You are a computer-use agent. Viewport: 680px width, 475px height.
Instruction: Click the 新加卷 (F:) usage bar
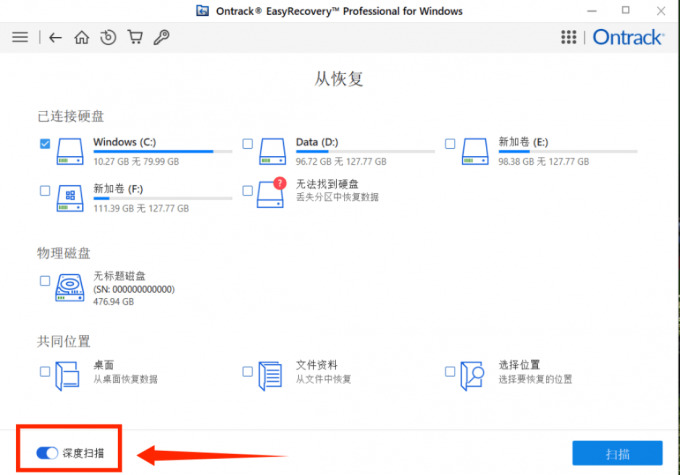click(x=163, y=198)
